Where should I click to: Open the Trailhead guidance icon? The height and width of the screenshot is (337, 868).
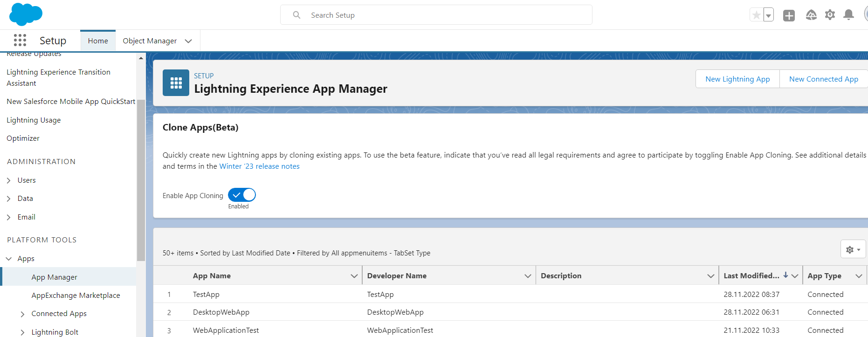(x=811, y=15)
